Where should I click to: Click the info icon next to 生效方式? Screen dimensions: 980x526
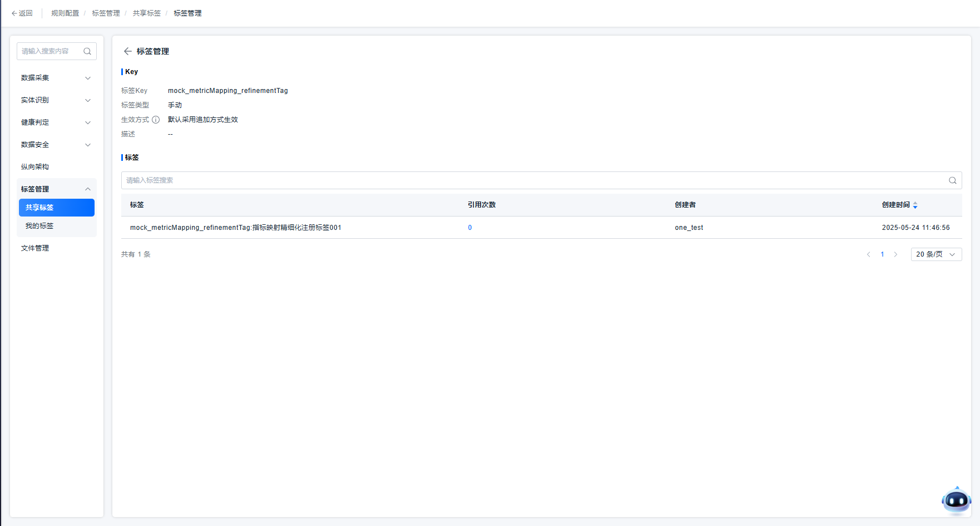pyautogui.click(x=156, y=120)
